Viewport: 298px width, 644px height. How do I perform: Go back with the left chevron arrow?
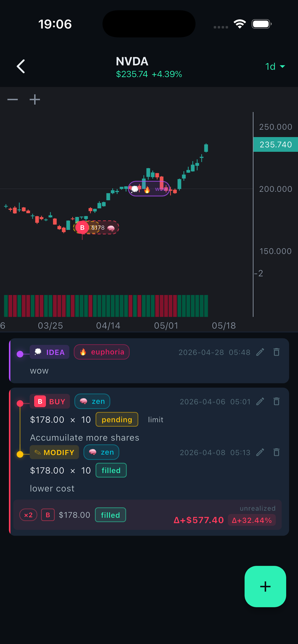pos(21,66)
